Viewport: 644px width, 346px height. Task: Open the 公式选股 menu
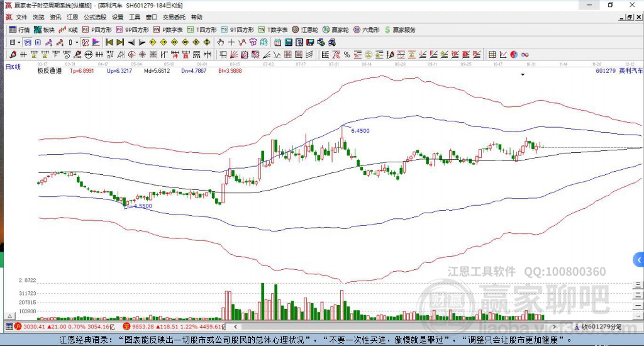coord(95,17)
